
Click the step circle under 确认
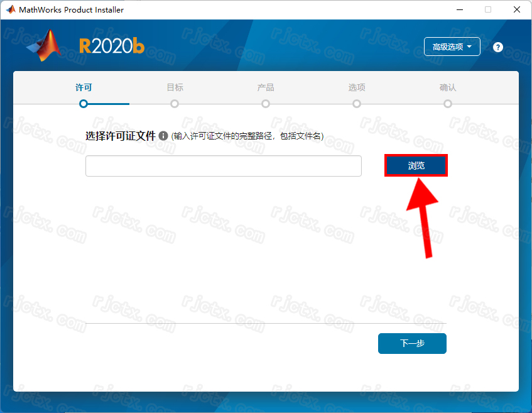(448, 104)
